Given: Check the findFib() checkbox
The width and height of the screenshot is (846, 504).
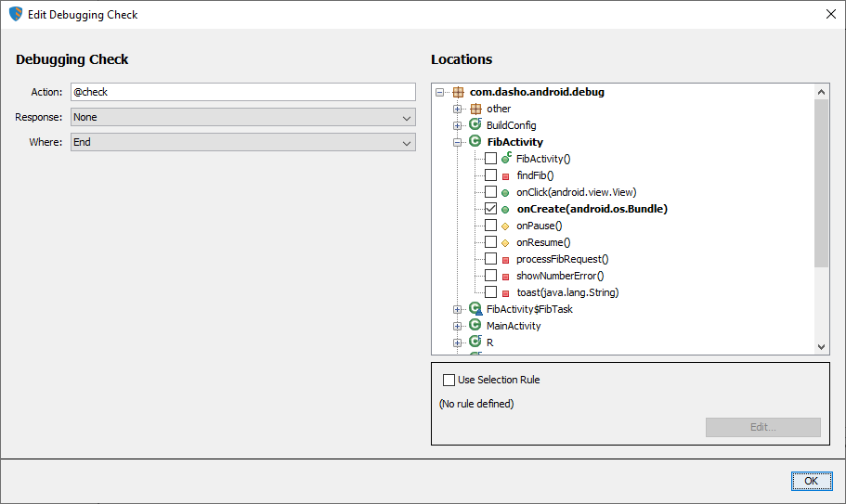Looking at the screenshot, I should click(490, 175).
